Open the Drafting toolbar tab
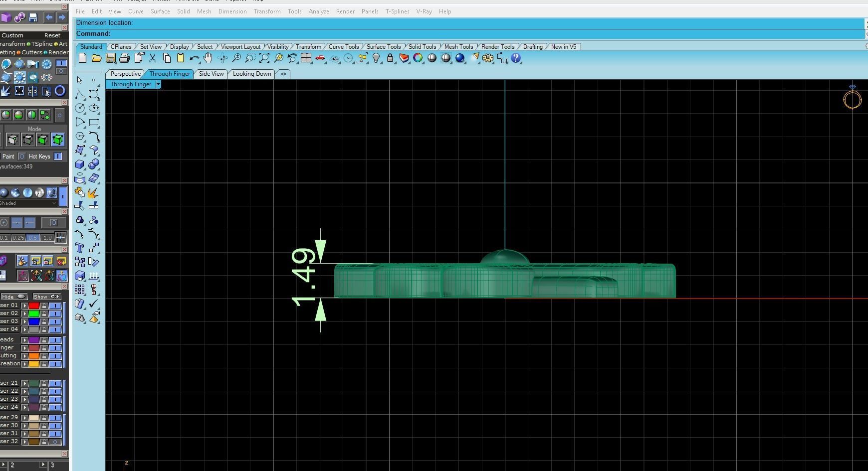868x471 pixels. pos(533,47)
